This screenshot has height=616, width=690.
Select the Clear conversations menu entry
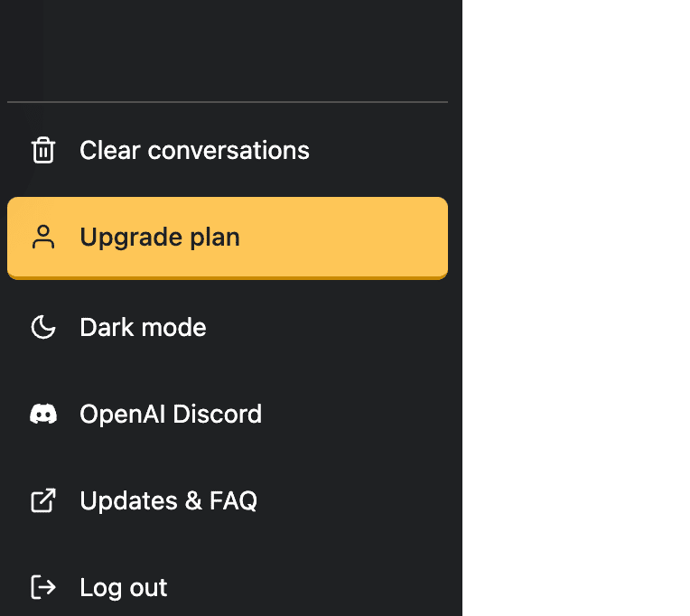(194, 150)
